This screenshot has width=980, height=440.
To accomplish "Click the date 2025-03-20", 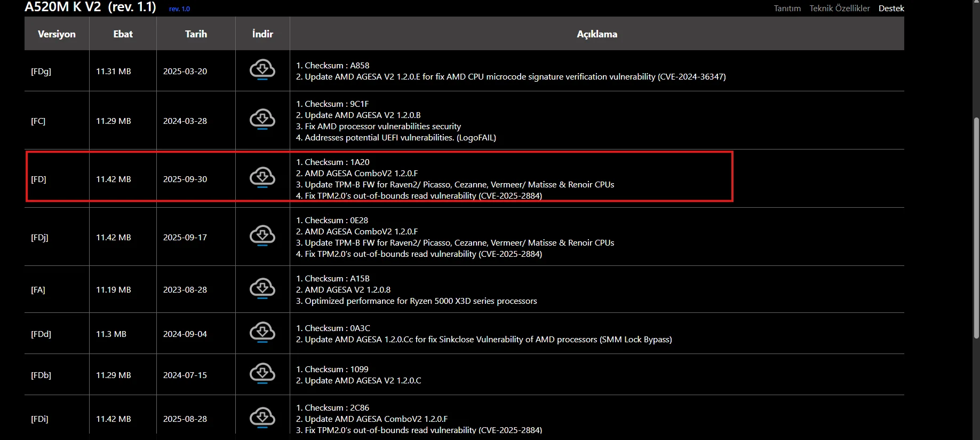I will pyautogui.click(x=185, y=71).
